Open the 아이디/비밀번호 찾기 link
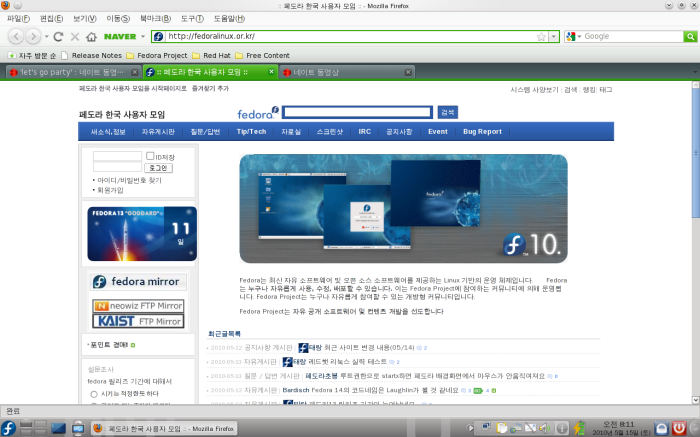 coord(129,180)
